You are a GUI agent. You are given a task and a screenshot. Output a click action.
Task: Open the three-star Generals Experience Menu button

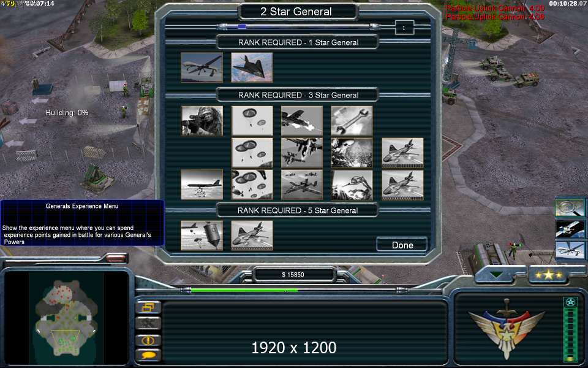(549, 275)
